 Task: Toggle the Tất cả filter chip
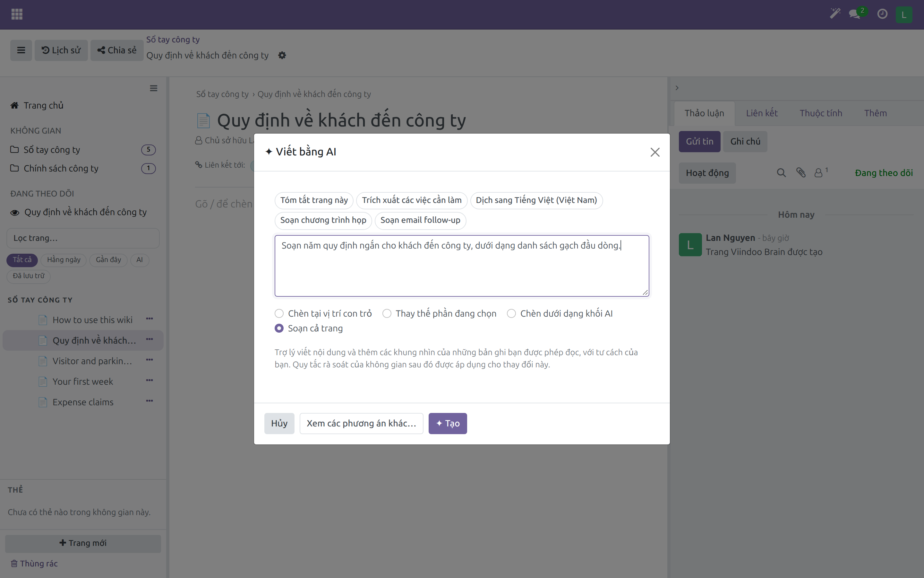pyautogui.click(x=22, y=260)
